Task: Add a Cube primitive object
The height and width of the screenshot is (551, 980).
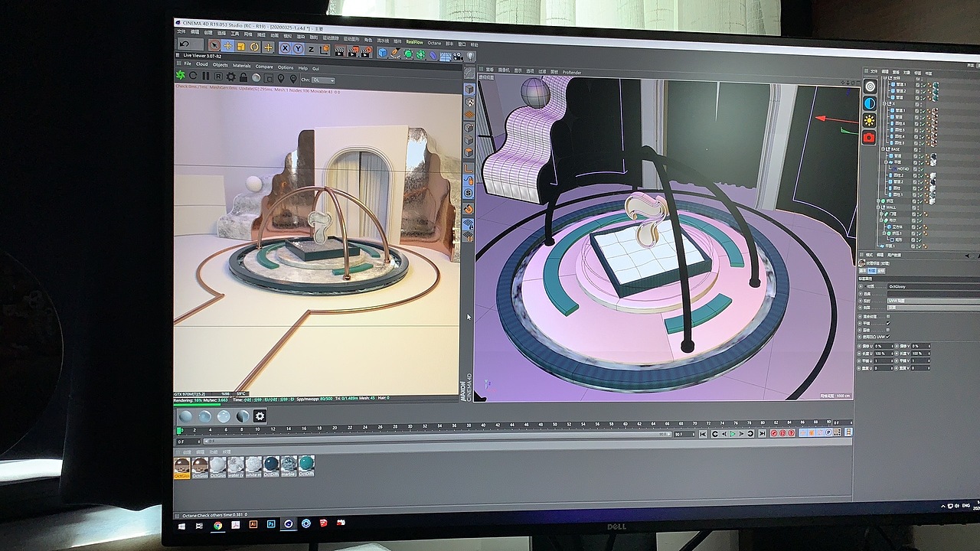Action: [382, 53]
